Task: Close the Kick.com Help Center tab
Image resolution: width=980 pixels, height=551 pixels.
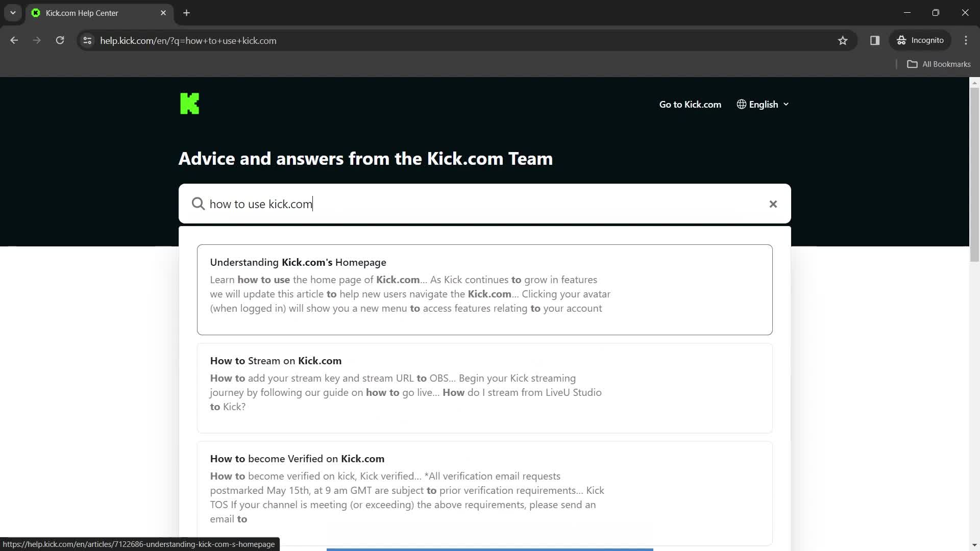Action: click(x=163, y=13)
